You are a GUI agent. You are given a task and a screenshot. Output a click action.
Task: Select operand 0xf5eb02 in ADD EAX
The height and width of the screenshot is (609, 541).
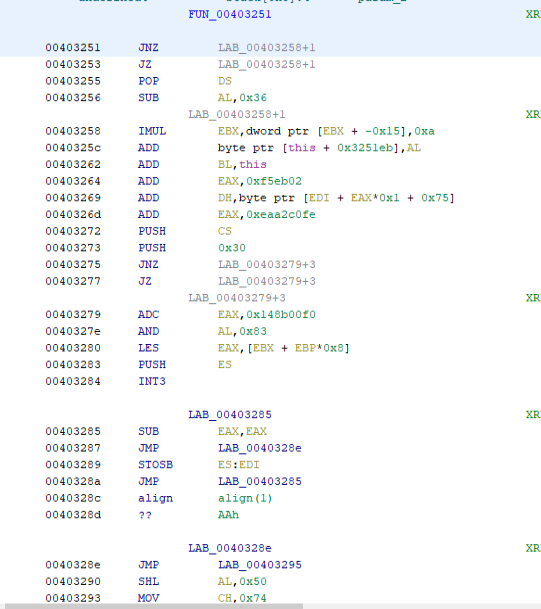pyautogui.click(x=274, y=181)
